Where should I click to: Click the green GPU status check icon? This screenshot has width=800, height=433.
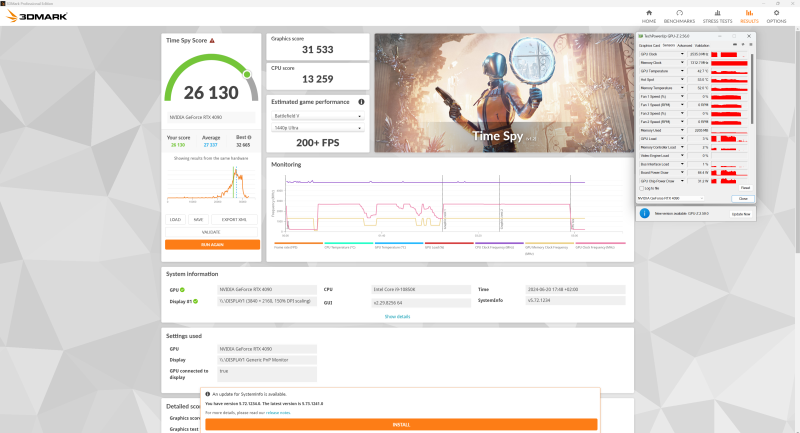click(182, 289)
